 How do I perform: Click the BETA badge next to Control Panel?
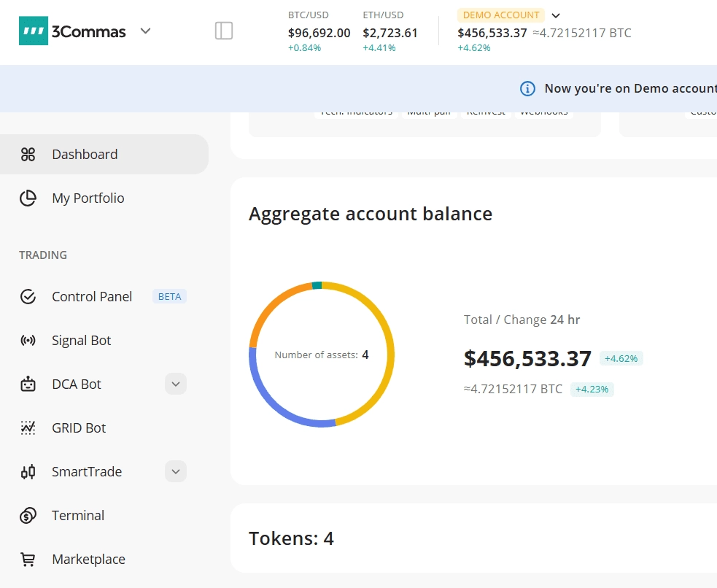pyautogui.click(x=170, y=296)
